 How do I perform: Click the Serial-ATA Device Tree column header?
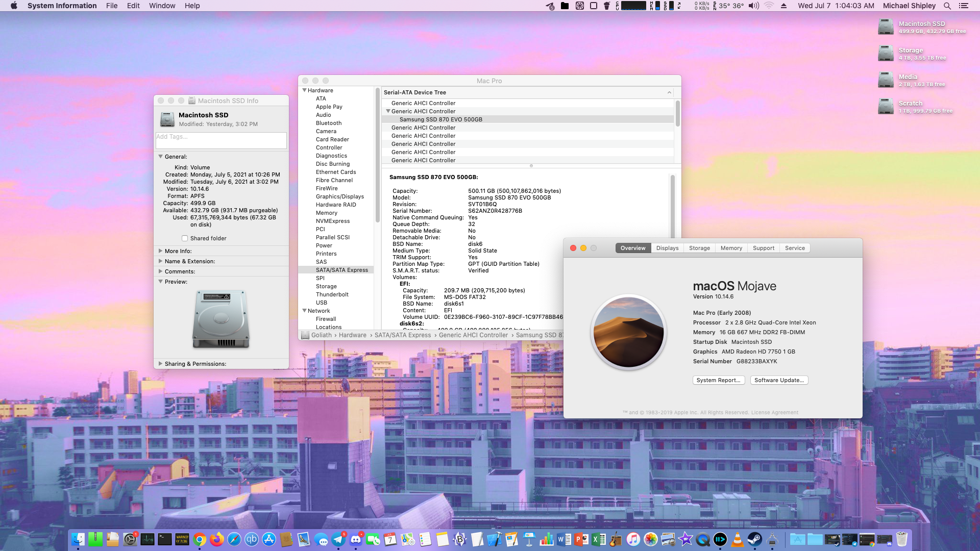528,92
